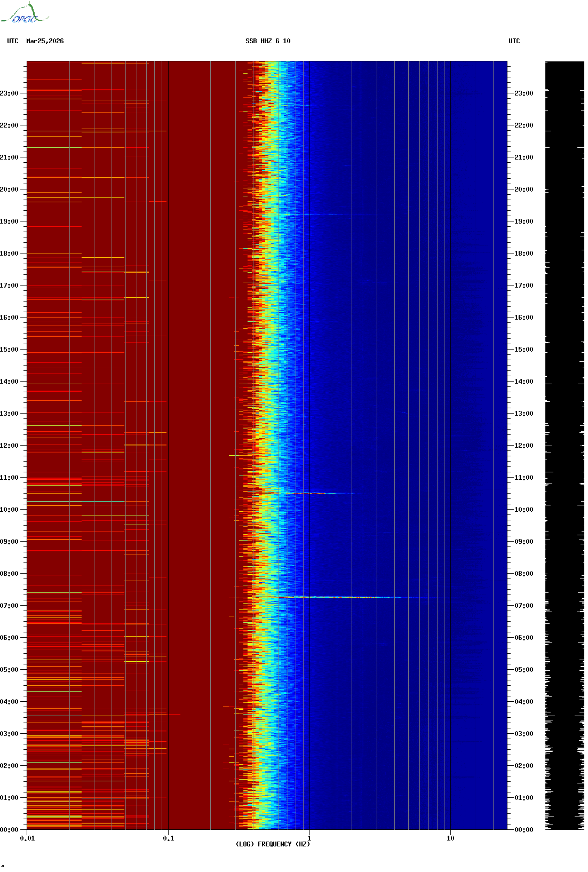Click the UTC label beside the date
The image size is (588, 872).
click(13, 41)
